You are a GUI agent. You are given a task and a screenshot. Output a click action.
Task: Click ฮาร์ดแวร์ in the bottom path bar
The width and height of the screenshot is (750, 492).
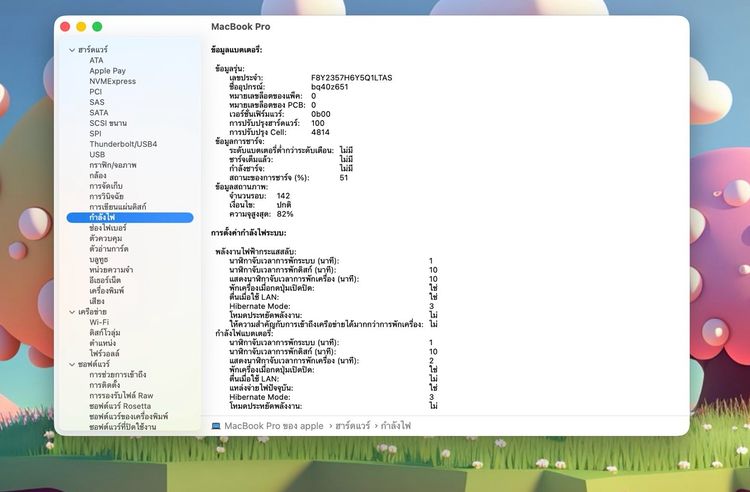click(x=353, y=426)
